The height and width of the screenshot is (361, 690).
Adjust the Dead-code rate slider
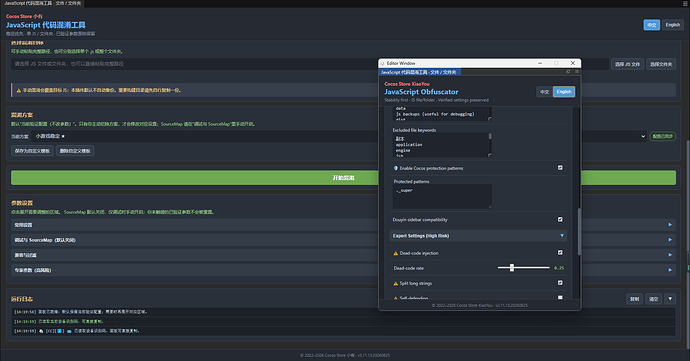coord(524,268)
